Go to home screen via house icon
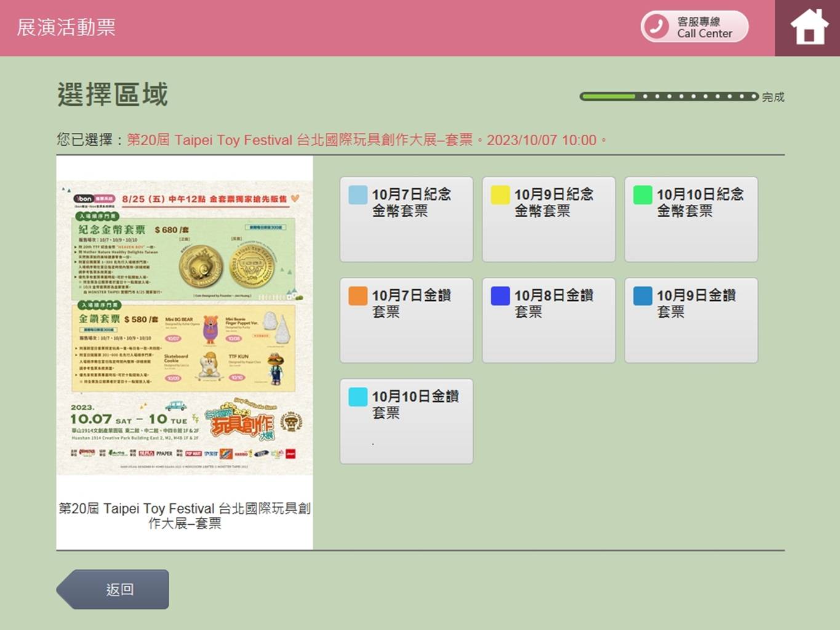This screenshot has height=630, width=840. coord(809,28)
